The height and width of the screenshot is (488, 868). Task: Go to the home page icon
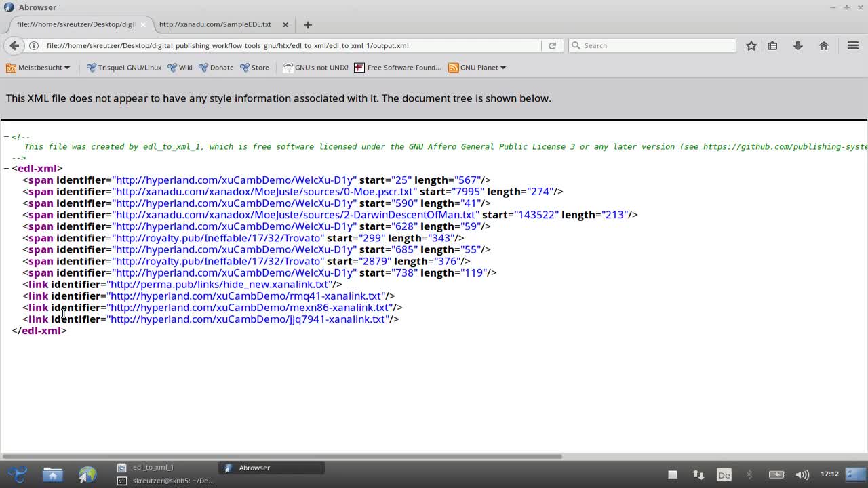824,45
